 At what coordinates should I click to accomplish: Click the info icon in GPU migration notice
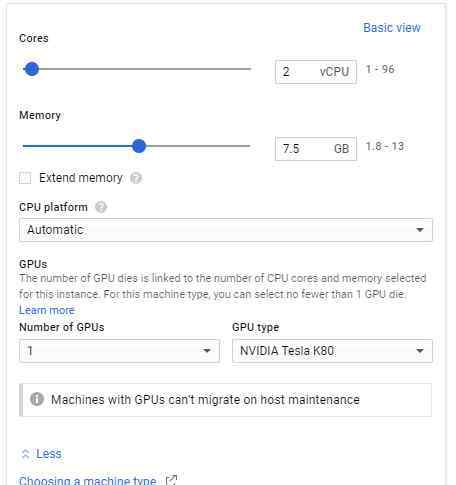[37, 399]
